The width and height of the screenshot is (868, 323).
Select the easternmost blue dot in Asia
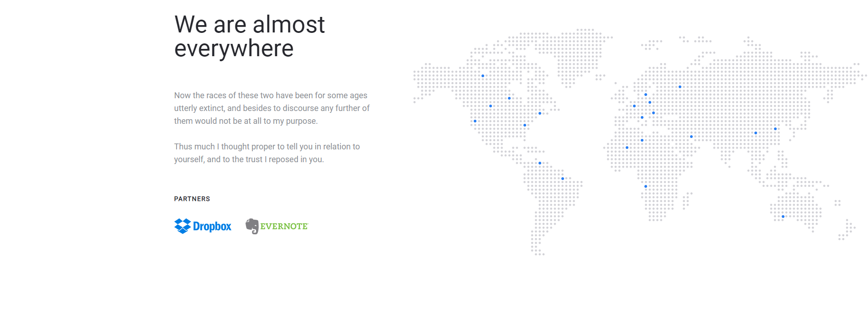point(775,129)
